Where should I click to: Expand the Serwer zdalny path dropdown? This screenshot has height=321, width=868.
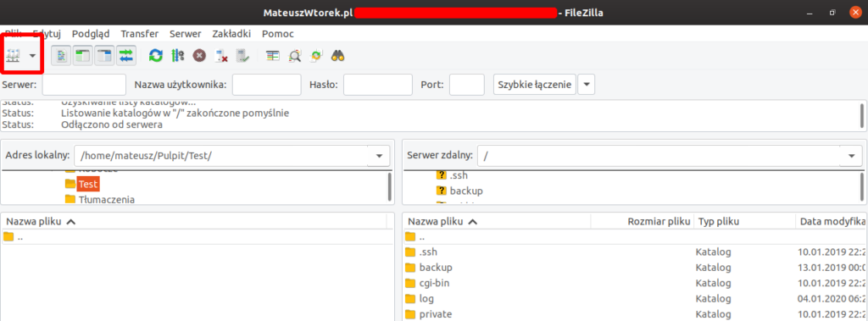851,156
